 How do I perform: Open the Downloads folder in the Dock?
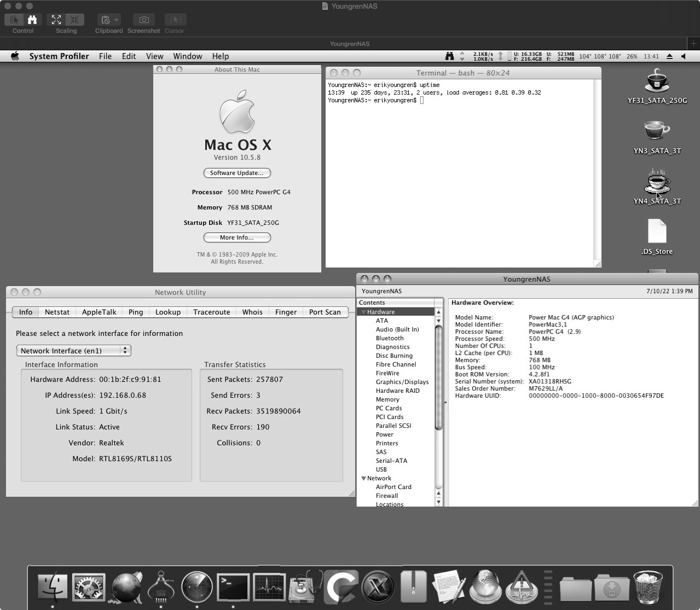coord(611,588)
